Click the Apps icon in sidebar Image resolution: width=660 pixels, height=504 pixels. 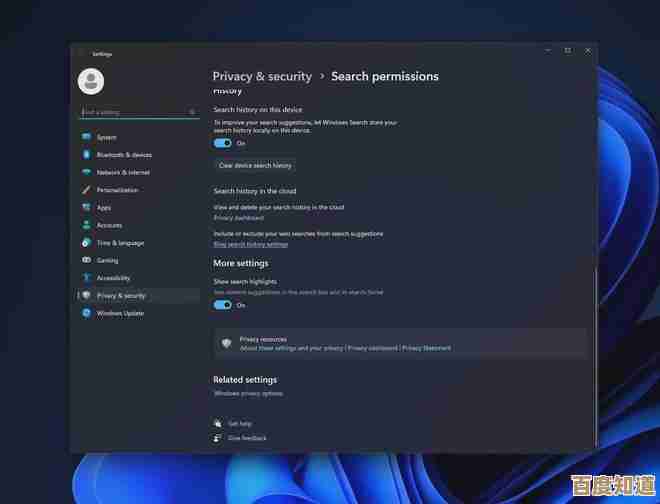[86, 207]
